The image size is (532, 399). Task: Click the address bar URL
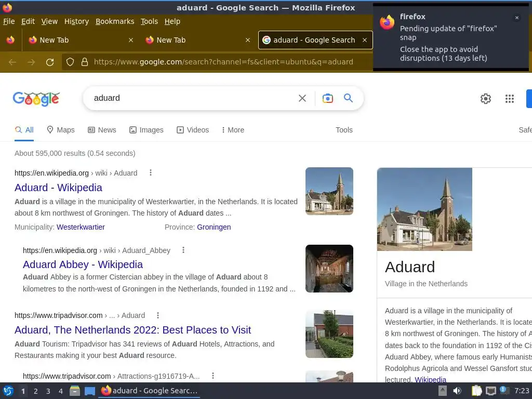pos(223,62)
